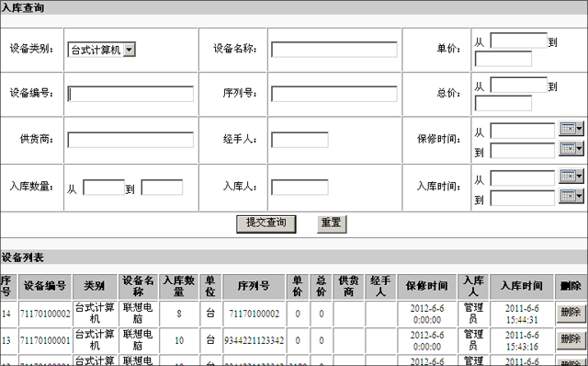This screenshot has height=366, width=588.
Task: Click the 设备列表 section title
Action: (x=22, y=257)
